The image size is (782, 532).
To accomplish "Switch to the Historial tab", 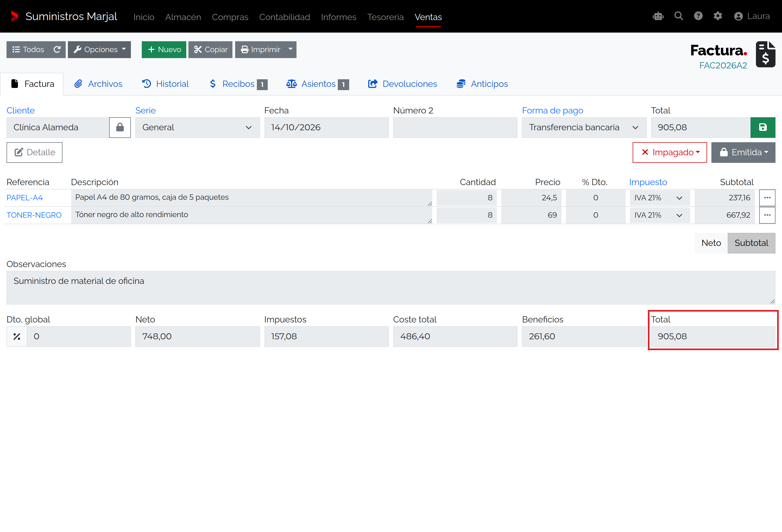I will 165,84.
